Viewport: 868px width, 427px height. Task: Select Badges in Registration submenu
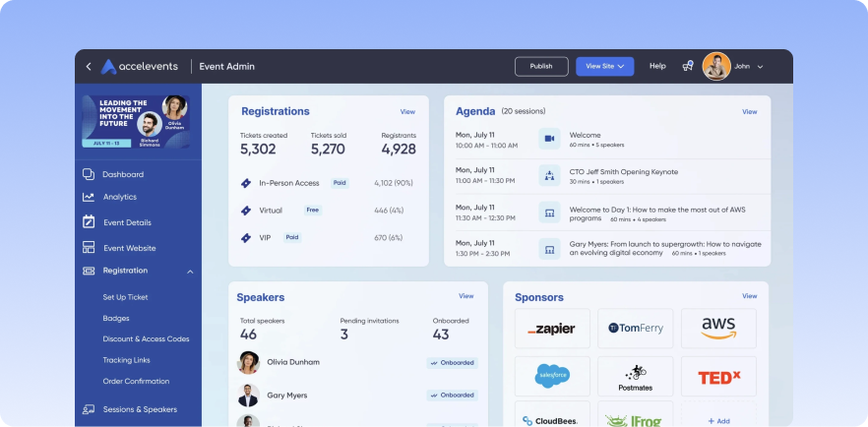(x=116, y=319)
